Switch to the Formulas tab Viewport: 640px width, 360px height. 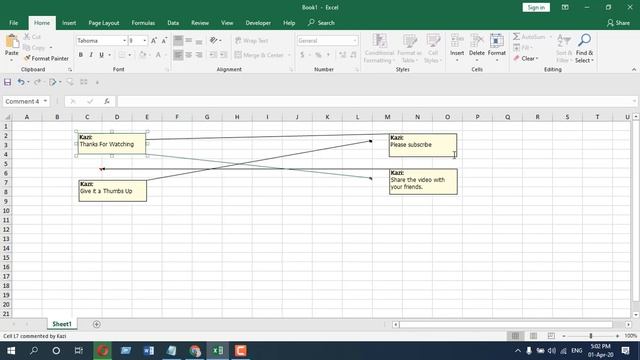(x=143, y=23)
